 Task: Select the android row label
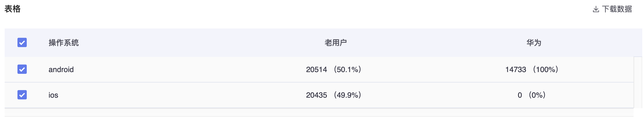click(x=61, y=69)
